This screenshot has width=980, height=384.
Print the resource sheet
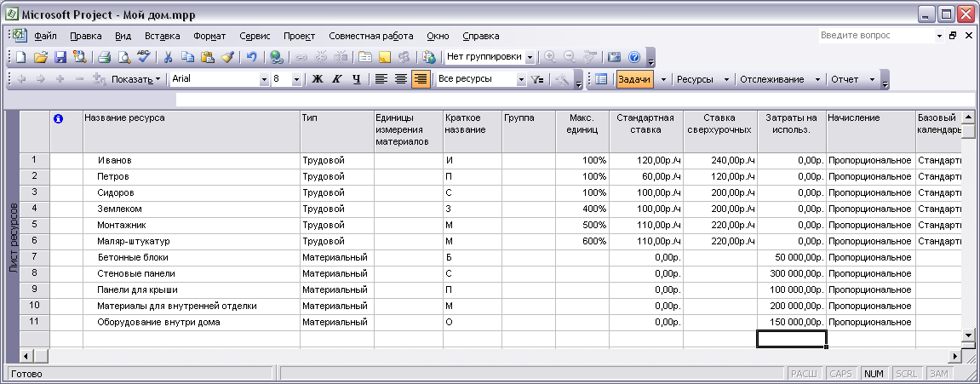104,58
